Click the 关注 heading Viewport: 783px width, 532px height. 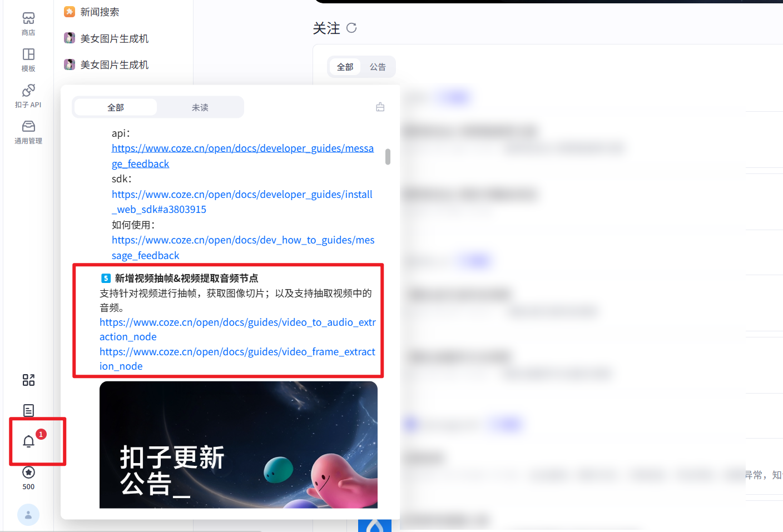pyautogui.click(x=326, y=28)
